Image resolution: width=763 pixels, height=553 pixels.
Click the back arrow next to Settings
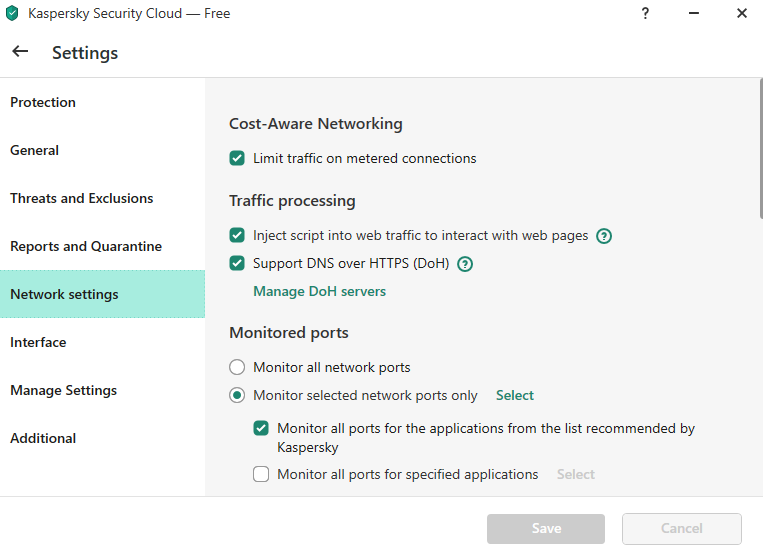[20, 52]
